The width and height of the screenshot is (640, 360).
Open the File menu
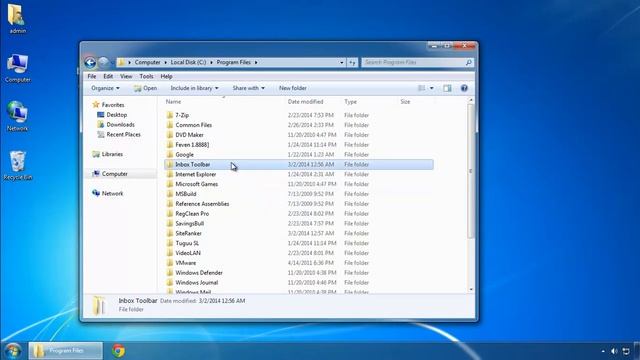tap(92, 76)
